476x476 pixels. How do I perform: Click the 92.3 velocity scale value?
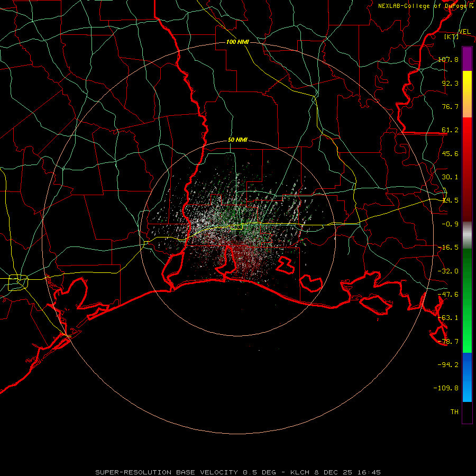(450, 83)
